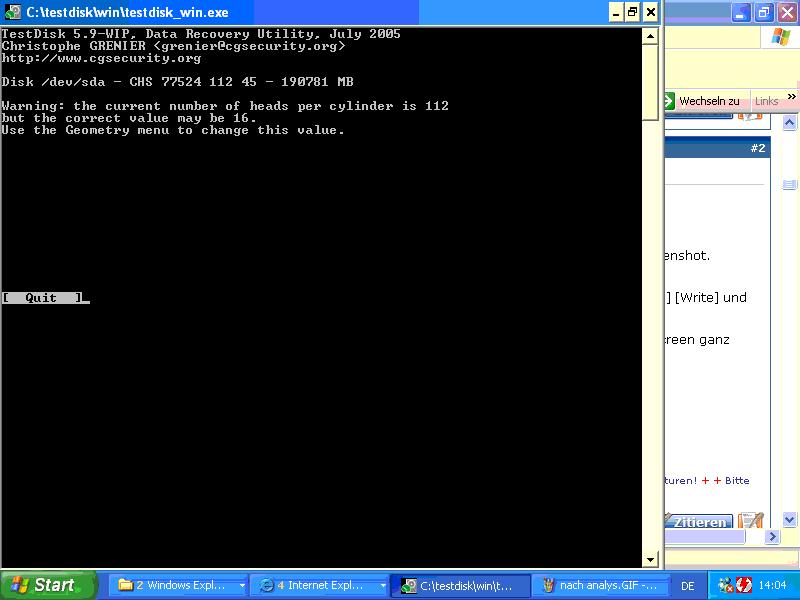Minimize the Internet Explorer window
The width and height of the screenshot is (800, 600).
click(x=741, y=12)
